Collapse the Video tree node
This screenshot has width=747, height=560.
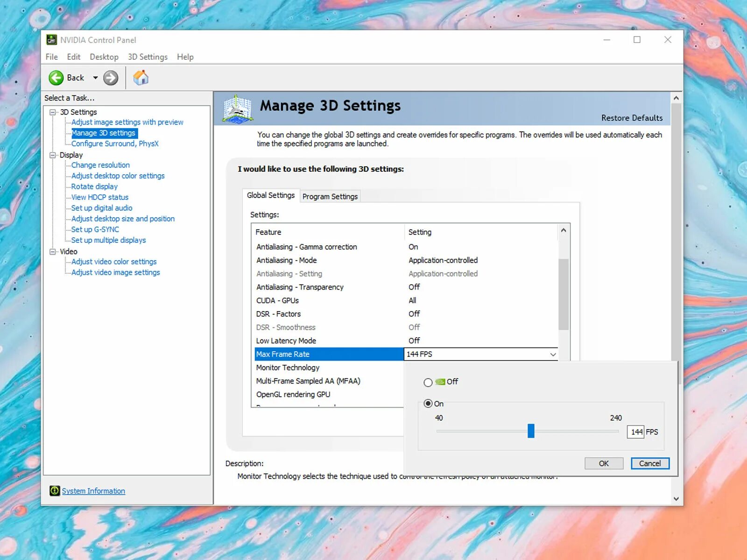pos(53,251)
